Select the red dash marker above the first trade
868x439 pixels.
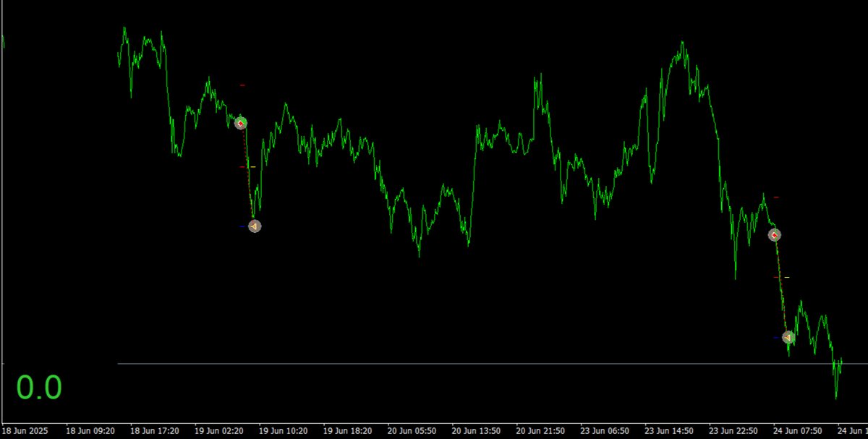(x=242, y=85)
